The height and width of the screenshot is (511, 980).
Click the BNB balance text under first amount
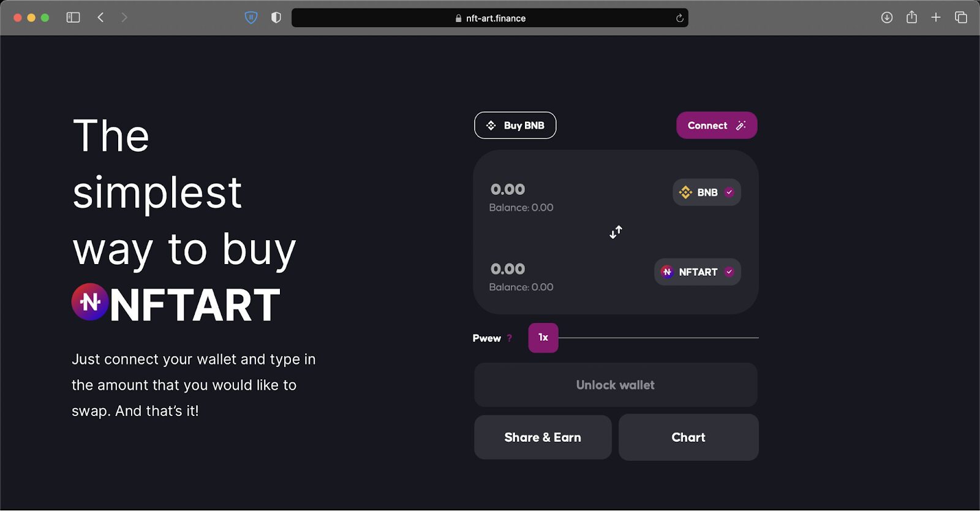[x=521, y=208]
